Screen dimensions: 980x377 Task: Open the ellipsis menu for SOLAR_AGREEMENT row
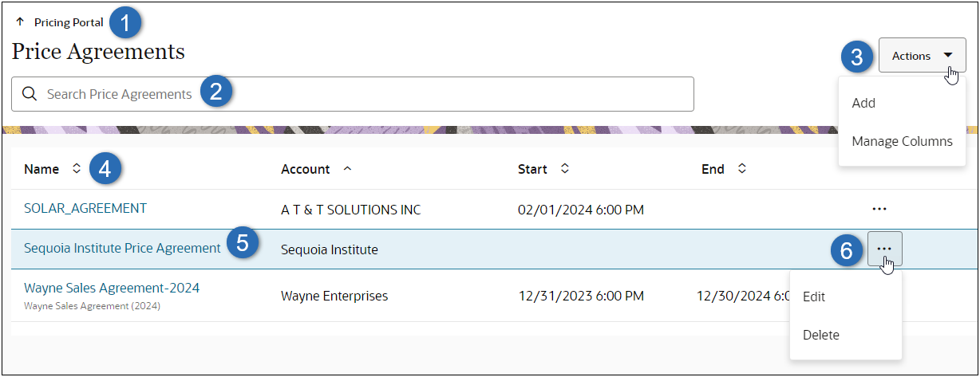tap(879, 209)
